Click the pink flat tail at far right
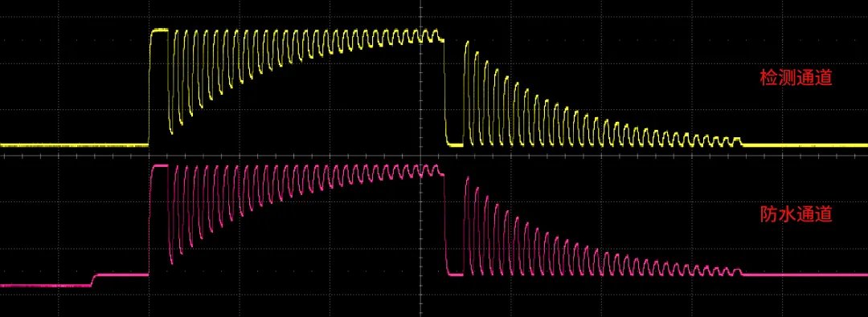 (x=805, y=274)
